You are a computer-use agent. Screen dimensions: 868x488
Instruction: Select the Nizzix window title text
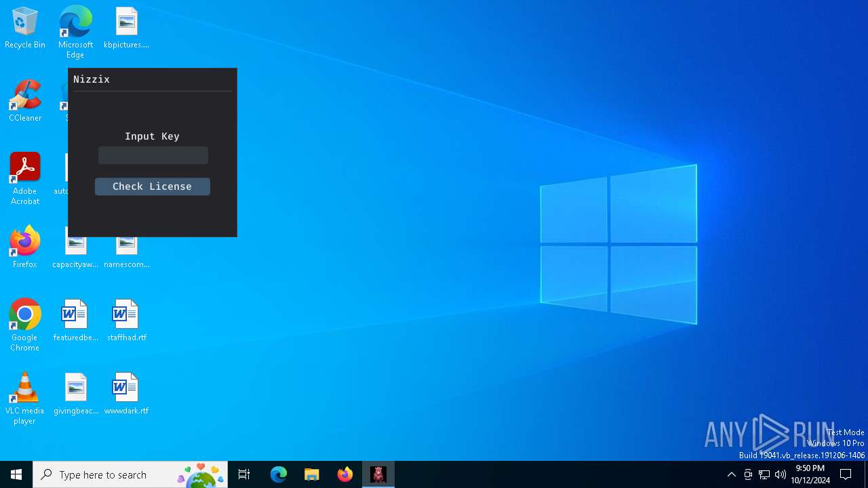(x=92, y=79)
